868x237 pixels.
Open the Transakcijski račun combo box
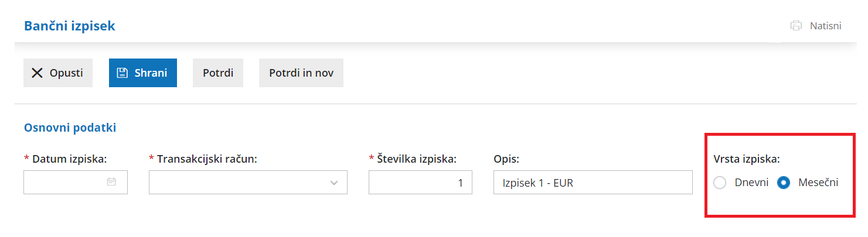(240, 183)
